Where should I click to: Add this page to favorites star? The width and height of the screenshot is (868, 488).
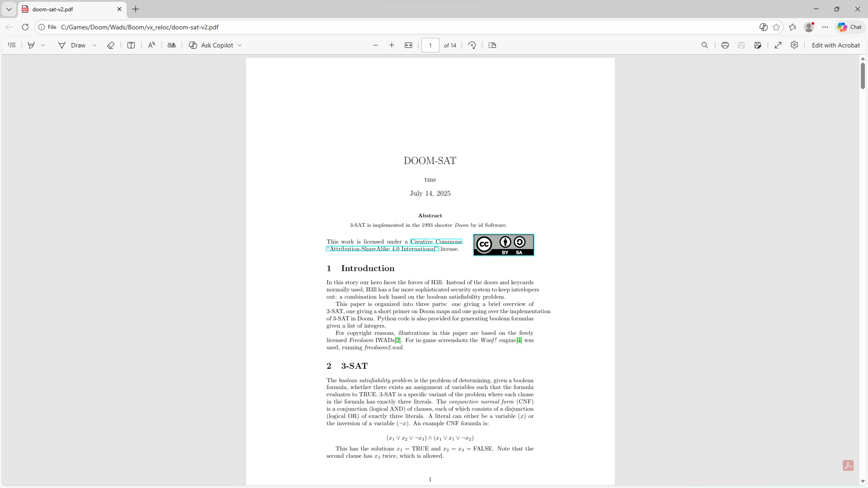click(x=777, y=27)
